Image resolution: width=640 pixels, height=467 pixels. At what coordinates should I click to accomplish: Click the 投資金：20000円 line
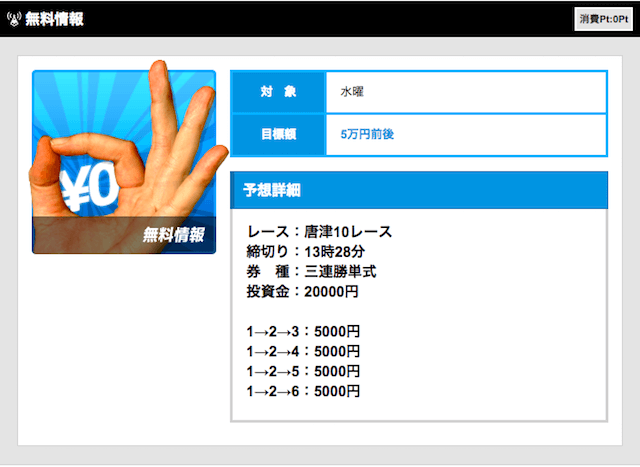click(x=302, y=292)
